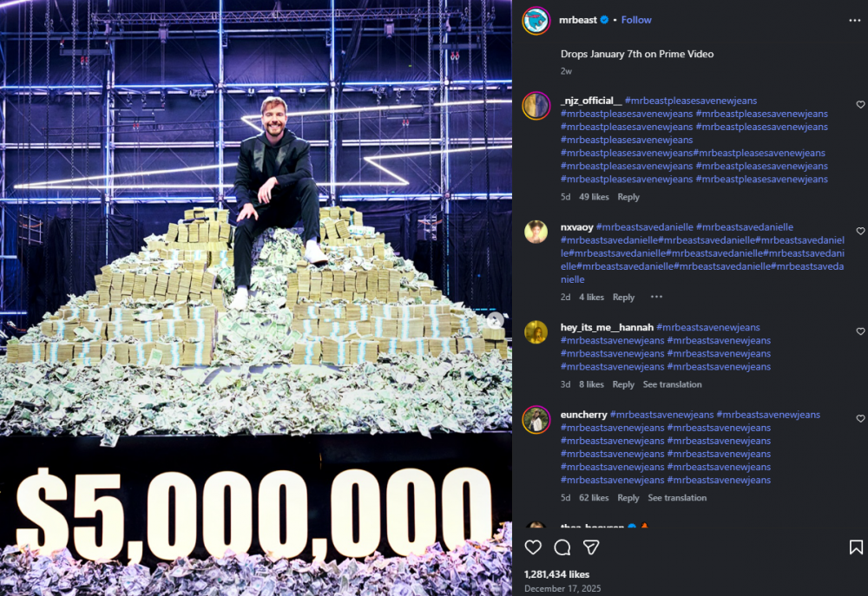Screen dimensions: 868x596
Task: Open the #mrbeastpleasesavenewjeans hashtag
Action: coord(691,100)
